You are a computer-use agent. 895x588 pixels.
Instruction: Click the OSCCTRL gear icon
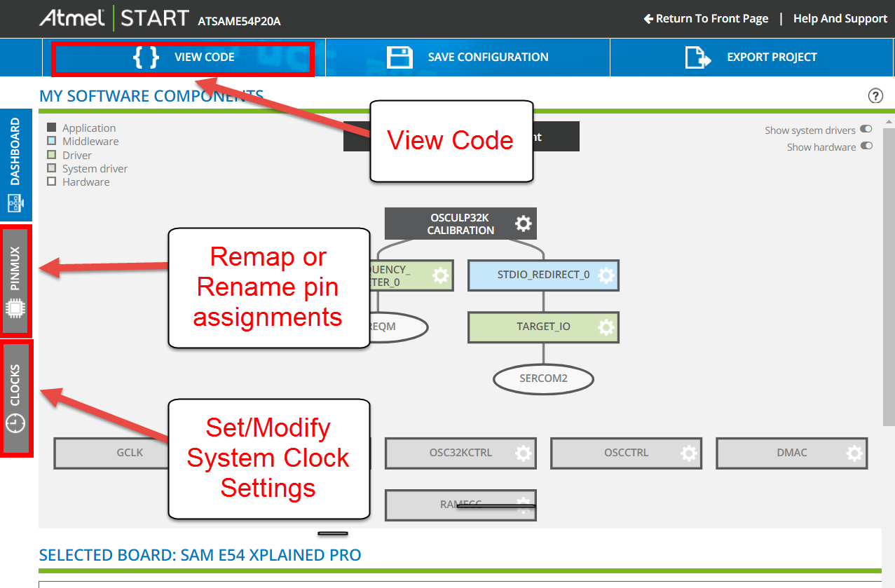tap(688, 453)
